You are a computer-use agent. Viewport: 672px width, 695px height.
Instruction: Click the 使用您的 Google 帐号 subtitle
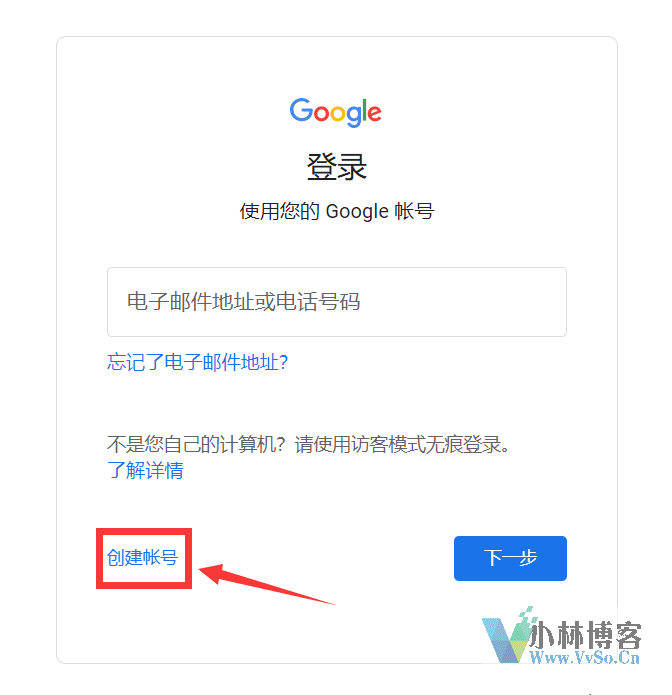[337, 211]
